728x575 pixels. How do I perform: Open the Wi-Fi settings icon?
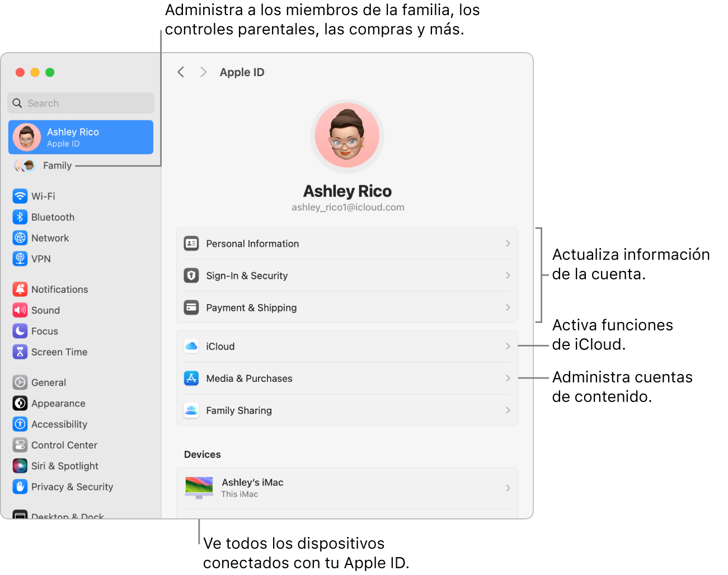[x=20, y=196]
